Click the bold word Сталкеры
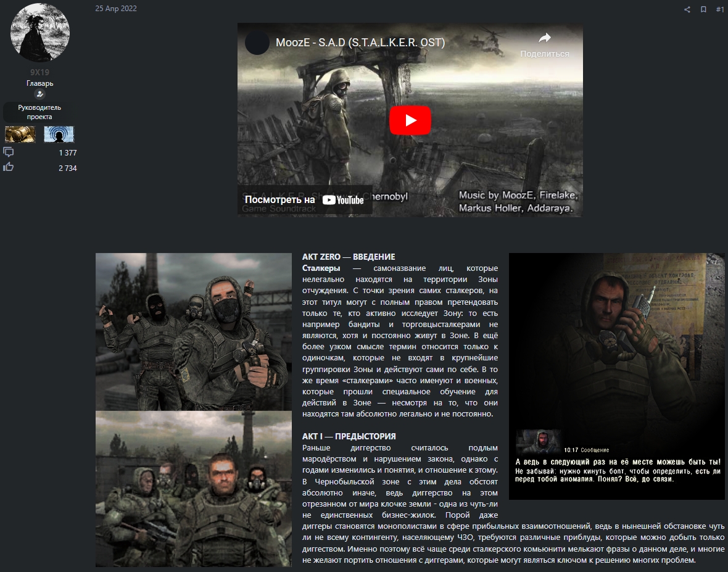 (321, 268)
